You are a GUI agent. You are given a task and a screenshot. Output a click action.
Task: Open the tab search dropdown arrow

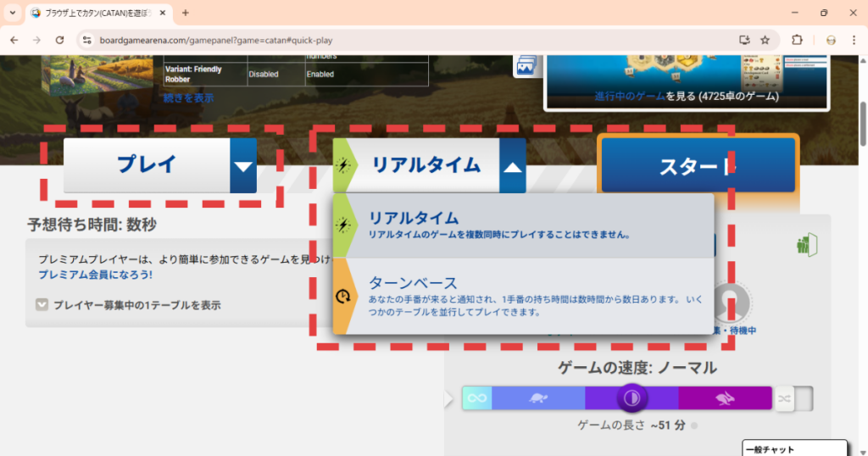[12, 13]
